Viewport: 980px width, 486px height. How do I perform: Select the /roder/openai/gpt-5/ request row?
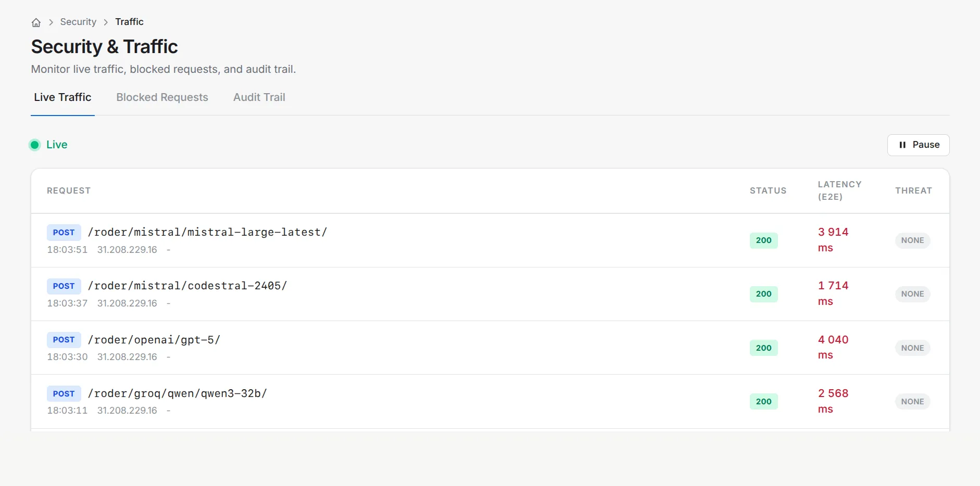(490, 348)
